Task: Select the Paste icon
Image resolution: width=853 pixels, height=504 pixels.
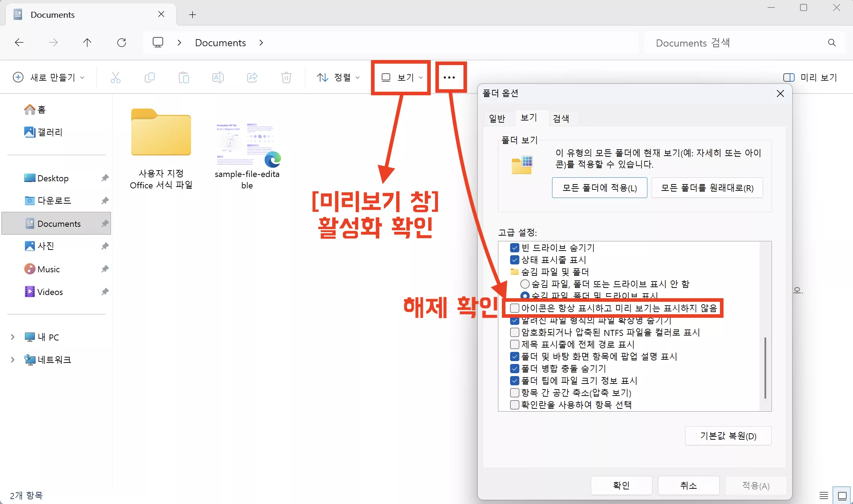Action: pos(184,77)
